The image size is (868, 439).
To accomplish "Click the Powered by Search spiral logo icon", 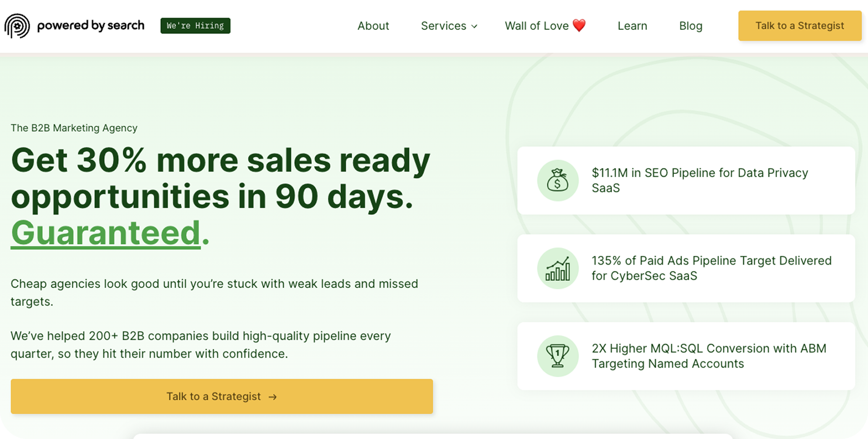I will pos(18,26).
